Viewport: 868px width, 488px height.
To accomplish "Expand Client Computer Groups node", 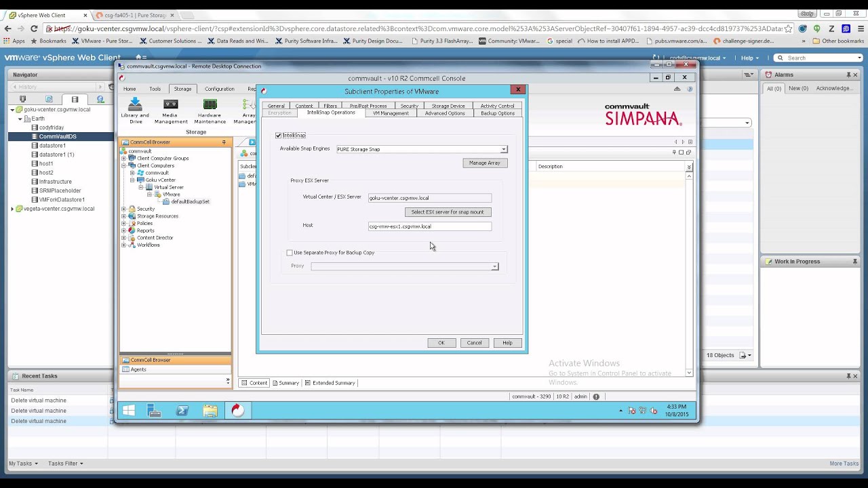I will (123, 158).
